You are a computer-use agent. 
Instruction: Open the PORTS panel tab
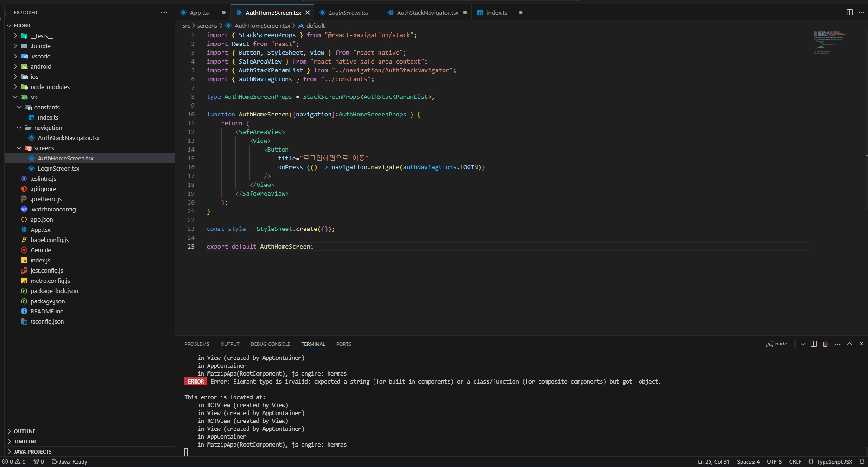point(343,344)
